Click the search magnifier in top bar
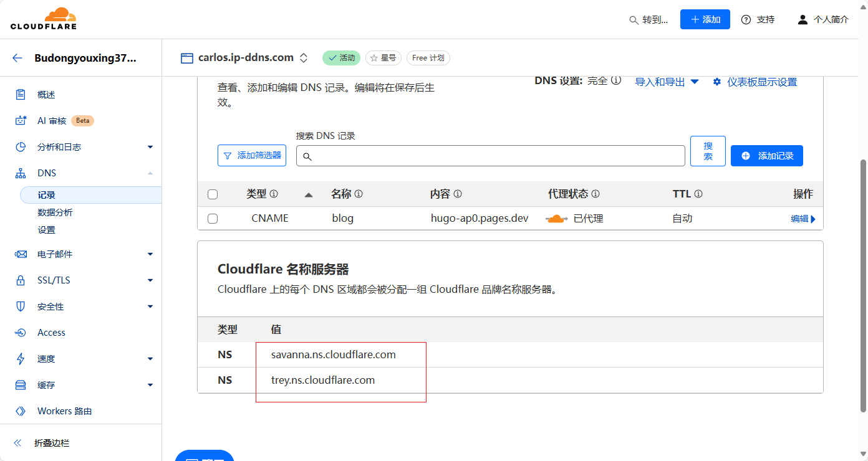This screenshot has width=868, height=461. click(634, 20)
